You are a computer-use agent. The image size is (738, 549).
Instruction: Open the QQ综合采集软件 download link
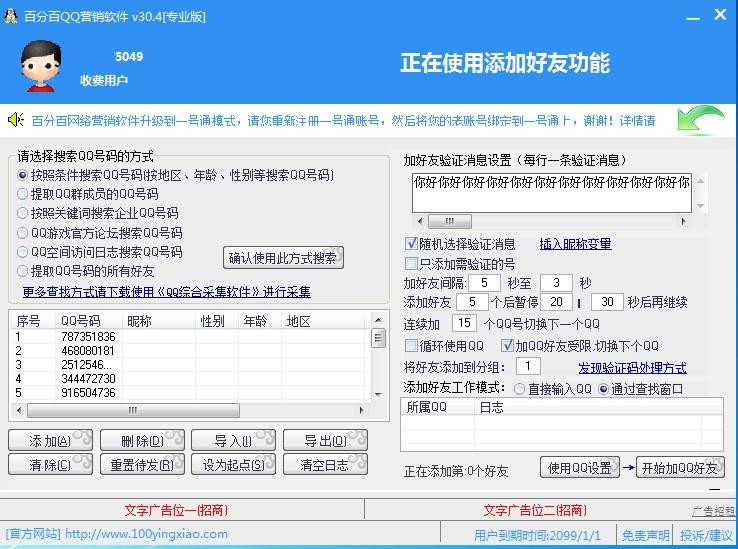(x=167, y=292)
